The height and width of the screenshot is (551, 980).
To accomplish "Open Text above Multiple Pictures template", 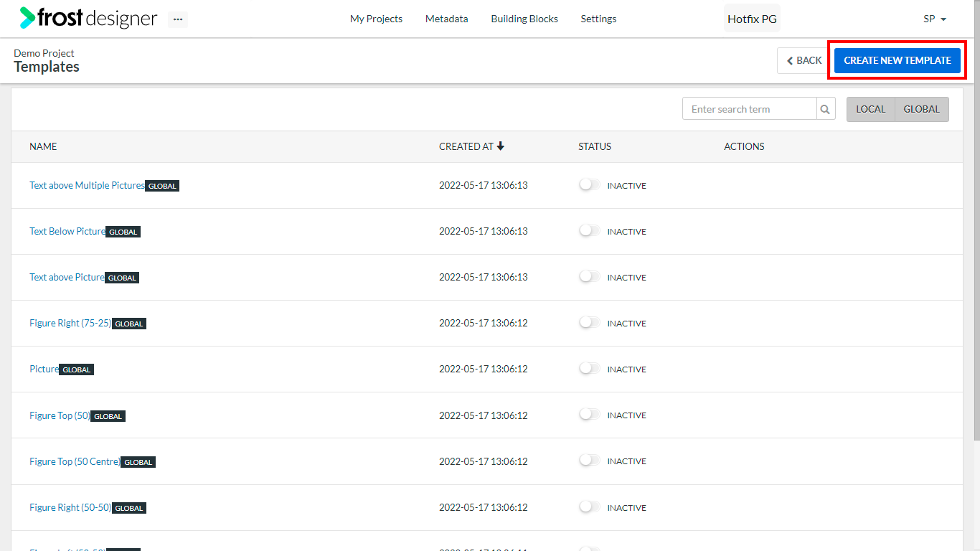I will pyautogui.click(x=87, y=185).
